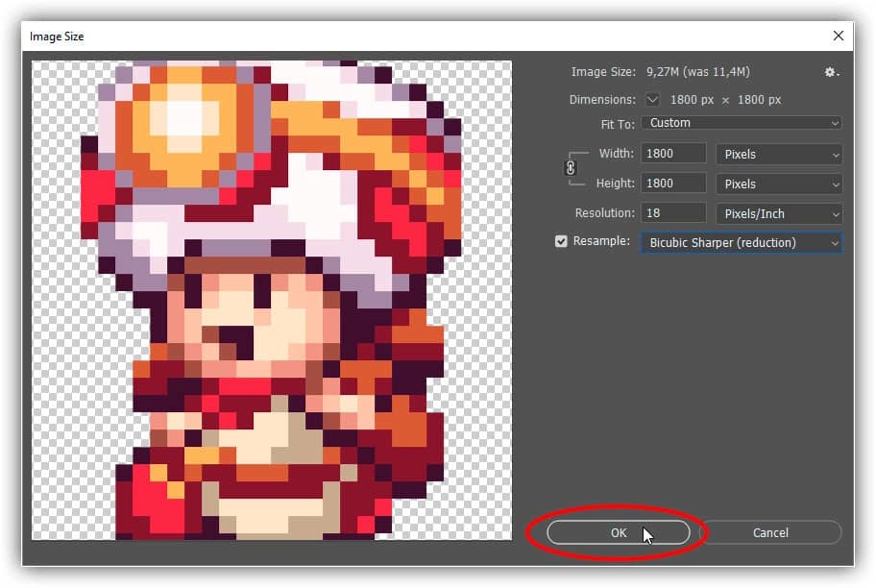Open the Fit To Custom dropdown
The image size is (876, 588).
click(x=741, y=123)
